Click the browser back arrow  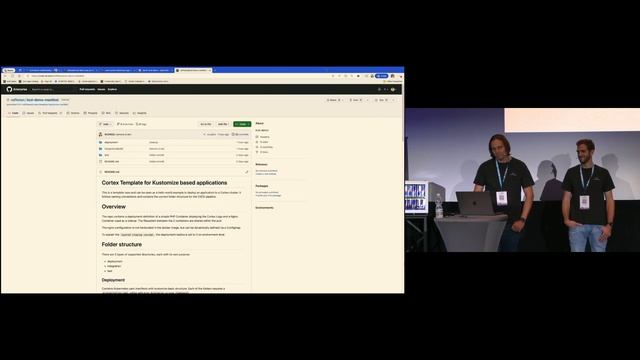(5, 76)
